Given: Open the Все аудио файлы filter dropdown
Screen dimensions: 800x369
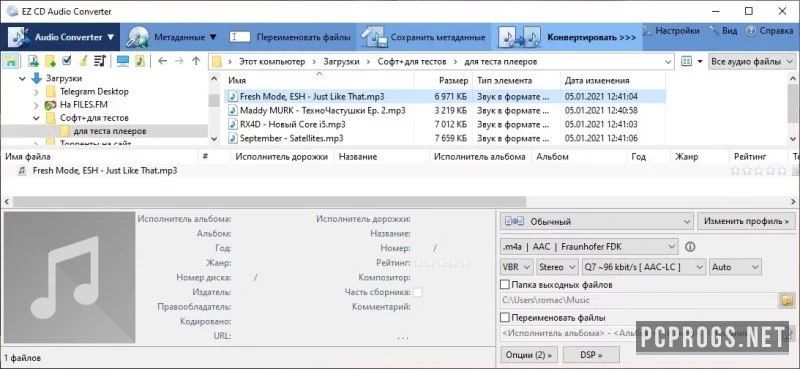Looking at the screenshot, I should click(x=753, y=62).
